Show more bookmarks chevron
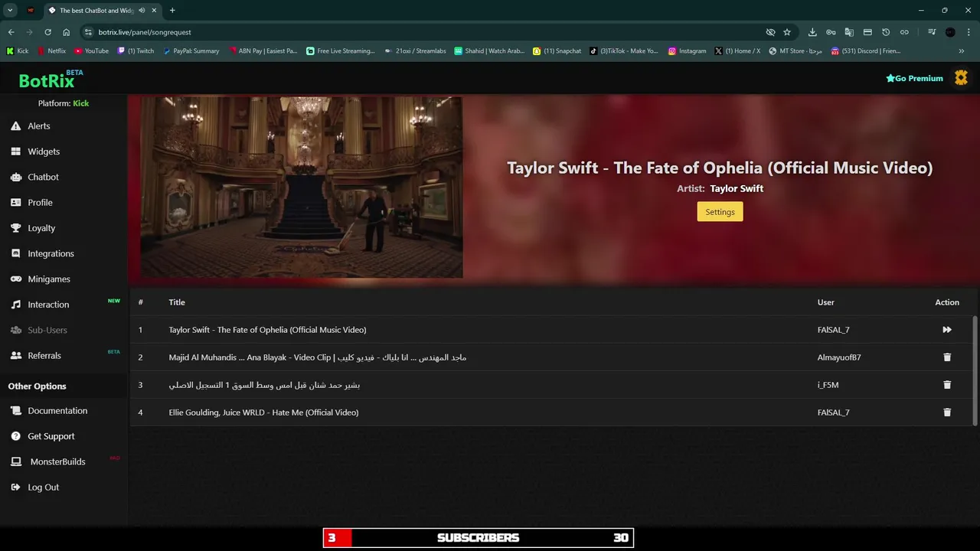Image resolution: width=980 pixels, height=551 pixels. click(x=962, y=51)
